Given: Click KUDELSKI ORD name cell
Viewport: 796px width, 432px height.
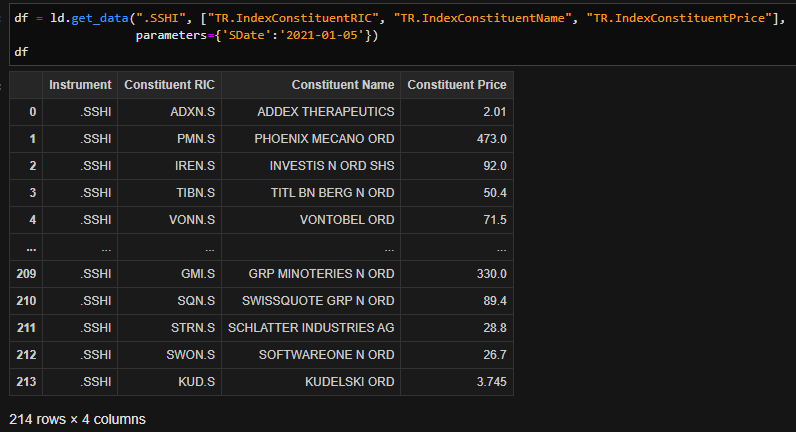Looking at the screenshot, I should coord(311,382).
